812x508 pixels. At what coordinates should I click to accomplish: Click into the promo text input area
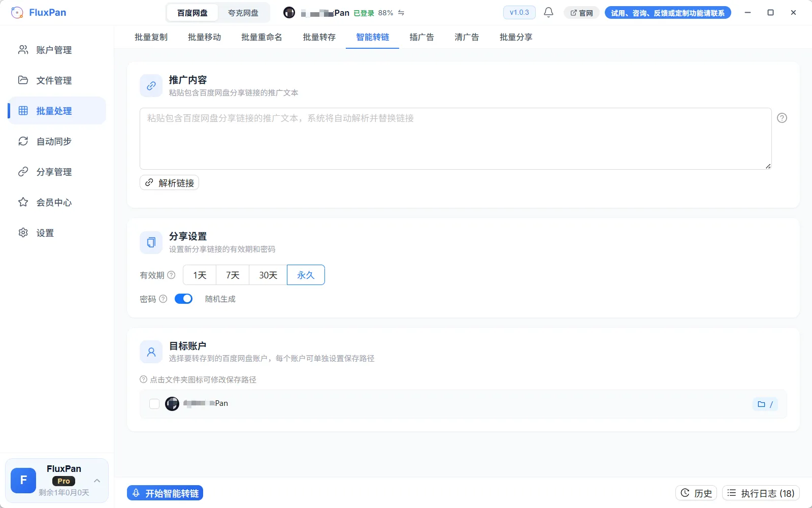coord(456,139)
